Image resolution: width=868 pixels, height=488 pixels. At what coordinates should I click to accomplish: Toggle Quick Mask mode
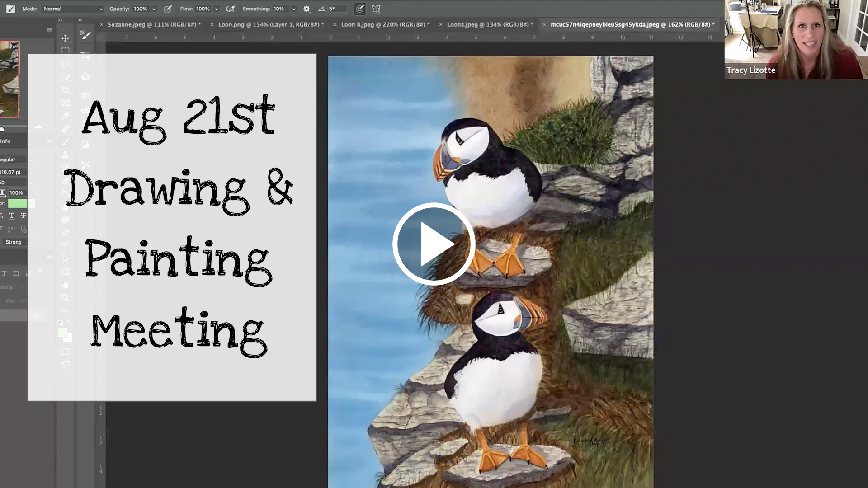click(x=66, y=352)
